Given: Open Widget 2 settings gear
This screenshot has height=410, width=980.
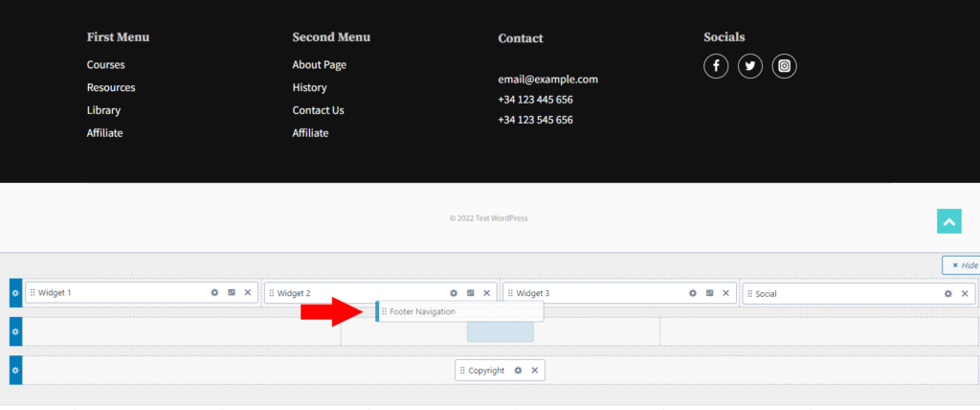Looking at the screenshot, I should pos(454,293).
